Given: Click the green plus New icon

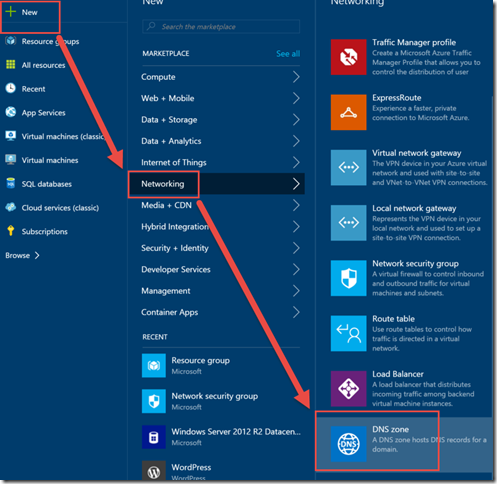Looking at the screenshot, I should [x=11, y=12].
